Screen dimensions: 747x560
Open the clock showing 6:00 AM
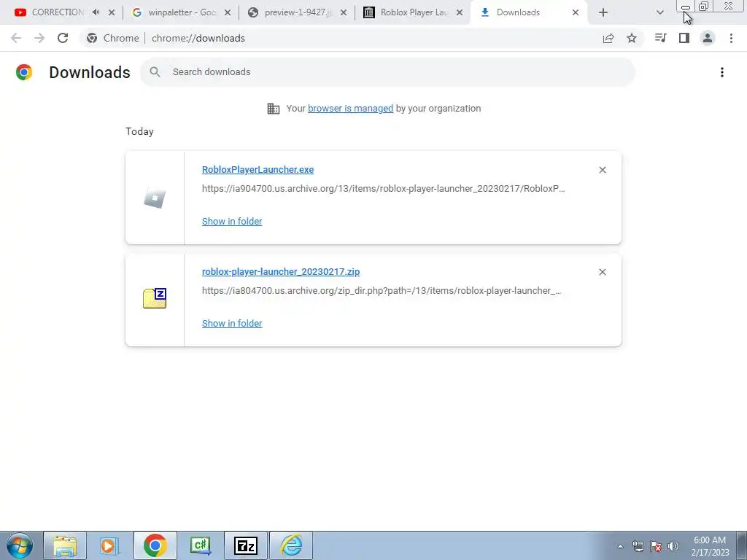(710, 546)
